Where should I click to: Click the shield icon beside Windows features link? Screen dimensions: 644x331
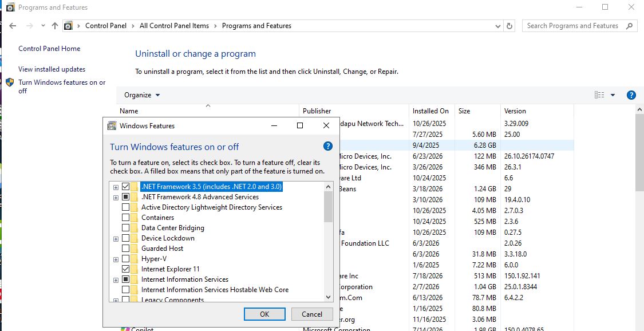(x=10, y=82)
